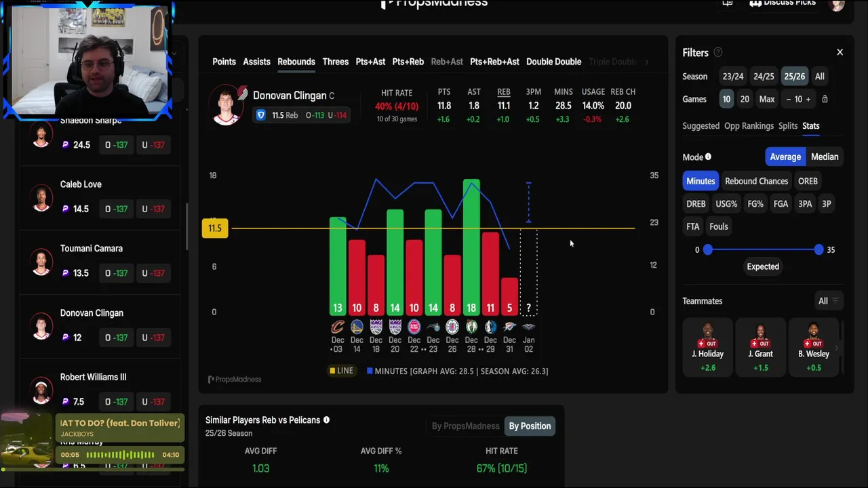Select season 25/26 filter

point(794,77)
